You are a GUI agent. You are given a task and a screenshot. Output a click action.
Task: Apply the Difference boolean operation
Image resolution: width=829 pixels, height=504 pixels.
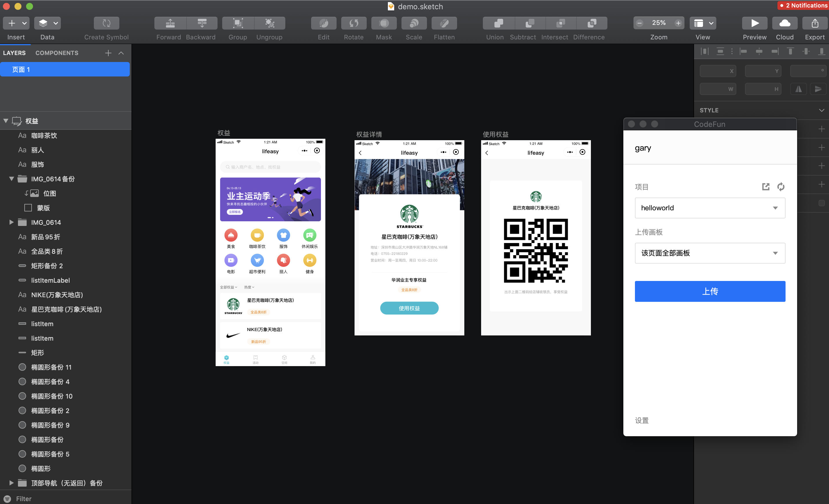tap(592, 23)
